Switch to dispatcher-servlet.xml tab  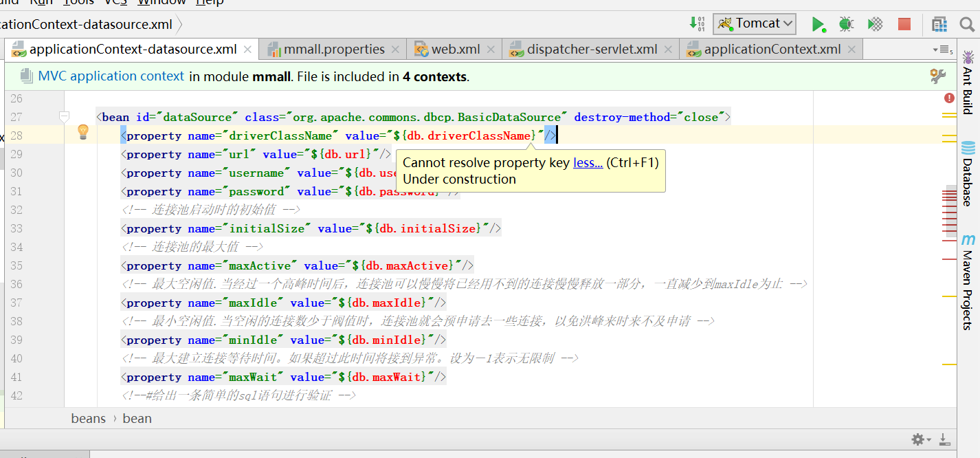591,49
